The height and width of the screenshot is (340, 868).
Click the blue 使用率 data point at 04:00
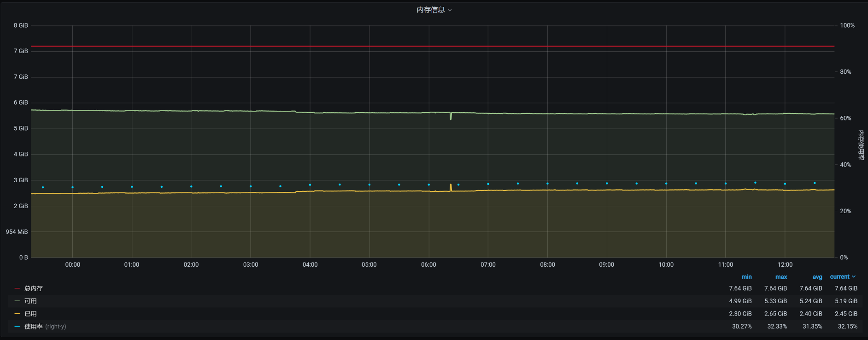tap(310, 185)
